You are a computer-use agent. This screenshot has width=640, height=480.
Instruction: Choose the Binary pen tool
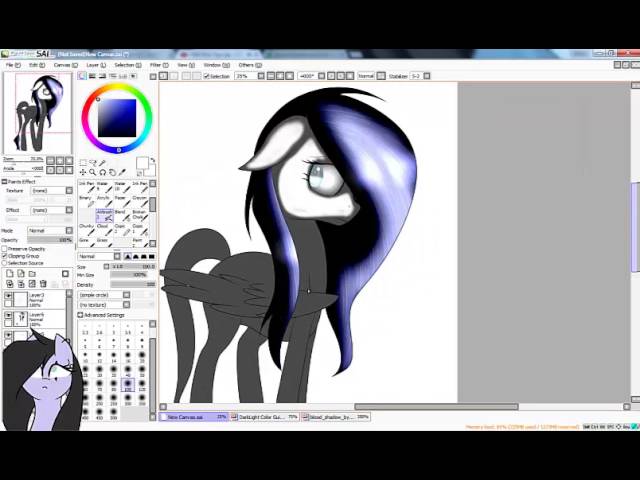[x=87, y=201]
